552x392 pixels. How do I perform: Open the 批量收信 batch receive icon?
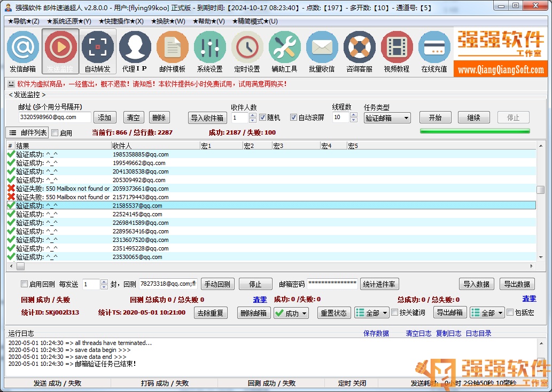[x=322, y=51]
